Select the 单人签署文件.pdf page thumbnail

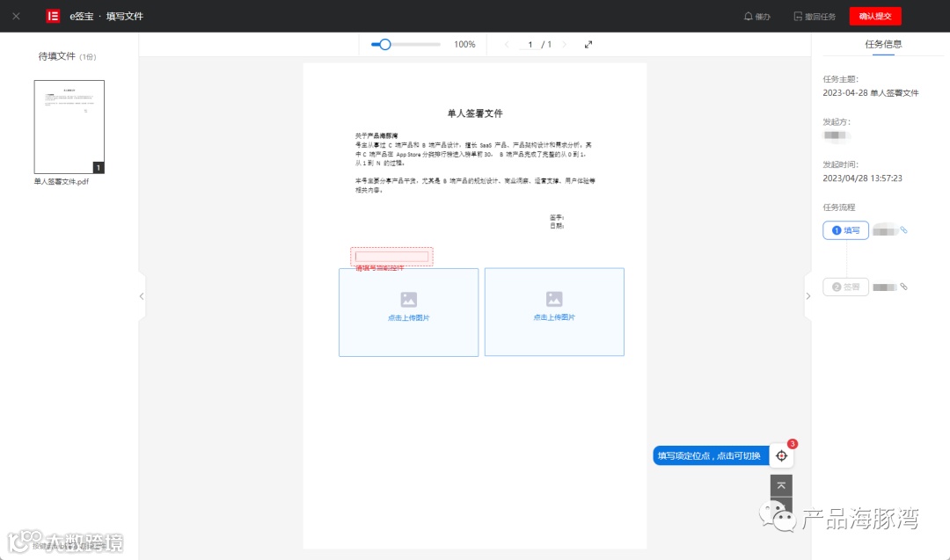click(69, 127)
